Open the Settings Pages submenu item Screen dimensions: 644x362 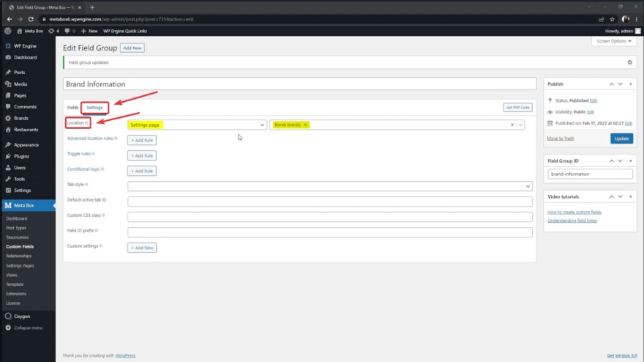(20, 265)
